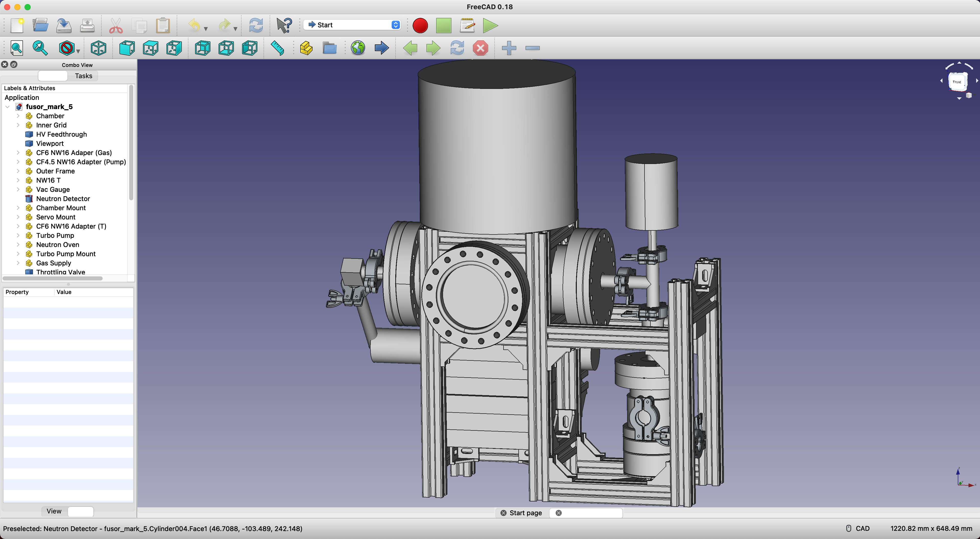
Task: Cut selection with scissors icon
Action: [x=116, y=26]
